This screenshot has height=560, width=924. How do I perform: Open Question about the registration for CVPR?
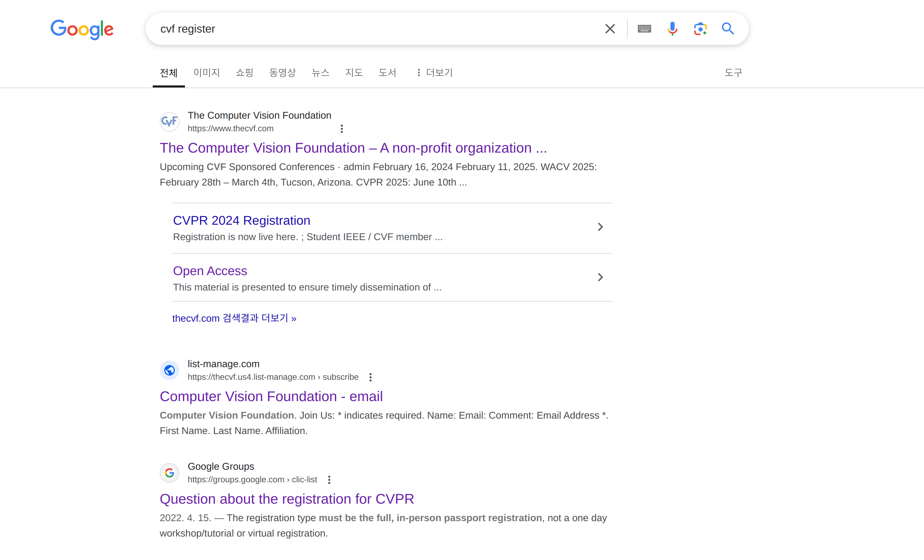click(287, 499)
